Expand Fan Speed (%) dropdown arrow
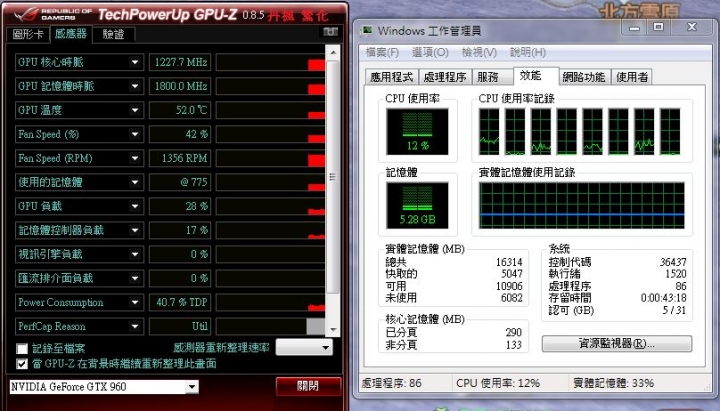720x411 pixels. coord(135,134)
